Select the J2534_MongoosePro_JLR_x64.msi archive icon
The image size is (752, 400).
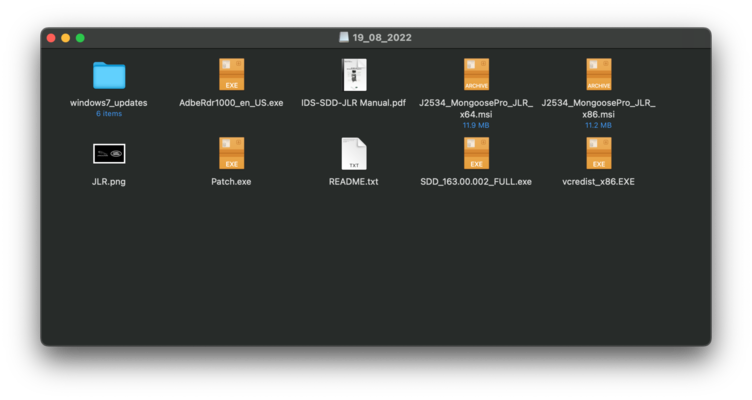pyautogui.click(x=476, y=74)
